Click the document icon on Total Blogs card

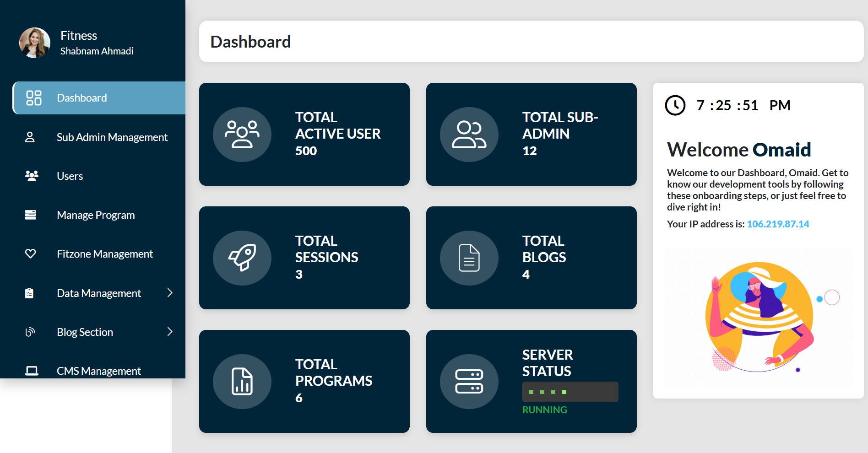pyautogui.click(x=469, y=258)
